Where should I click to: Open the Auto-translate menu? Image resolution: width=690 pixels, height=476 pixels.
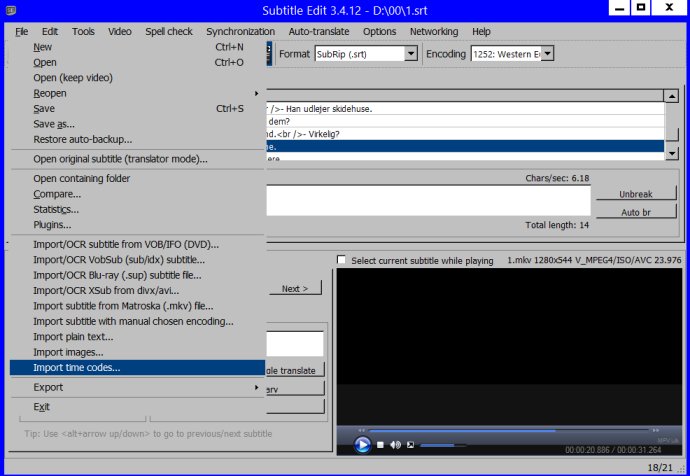(x=319, y=32)
